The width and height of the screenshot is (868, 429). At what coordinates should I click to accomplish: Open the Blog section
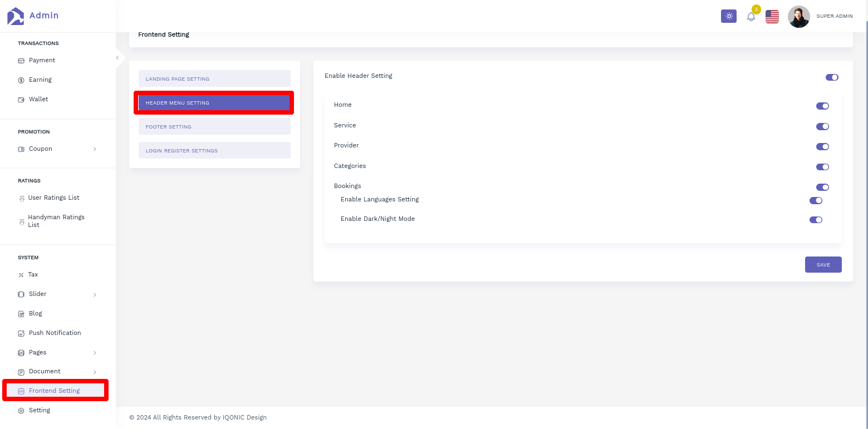tap(35, 313)
